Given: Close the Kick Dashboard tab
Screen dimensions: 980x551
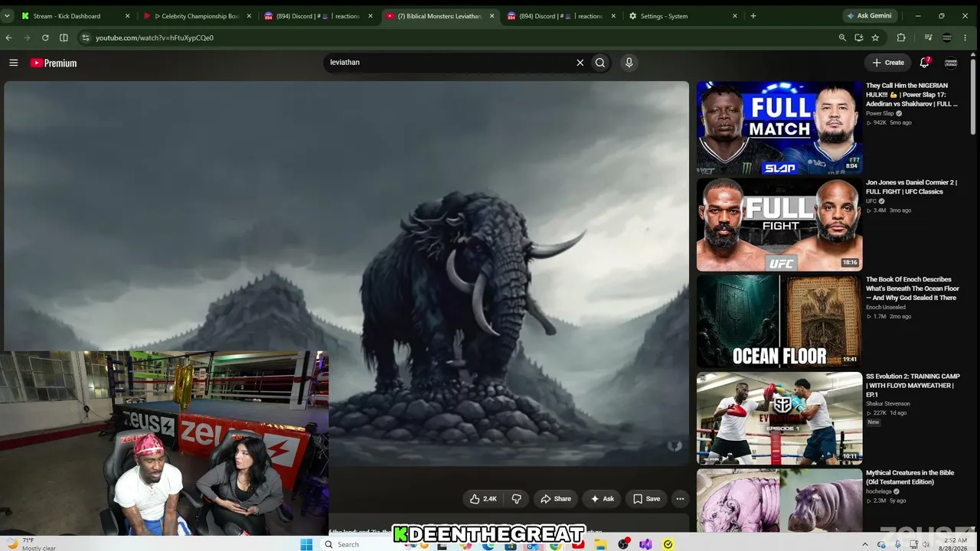Looking at the screenshot, I should [128, 15].
